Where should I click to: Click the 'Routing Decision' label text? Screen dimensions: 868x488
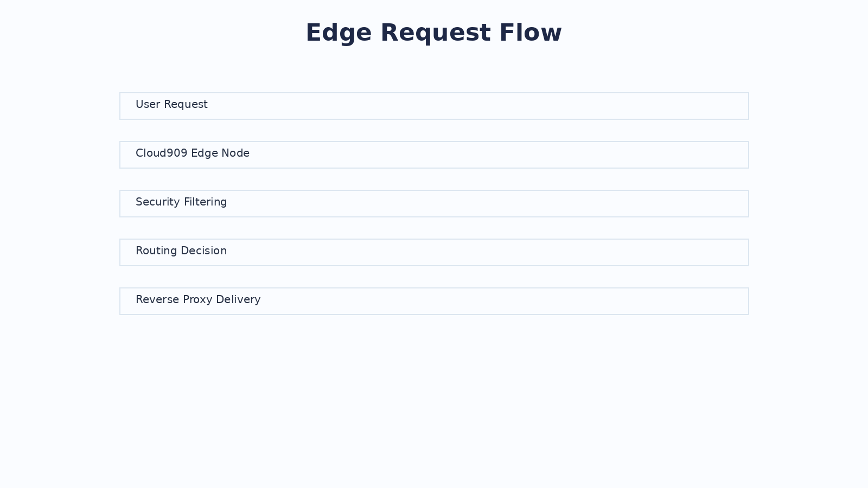pos(181,251)
